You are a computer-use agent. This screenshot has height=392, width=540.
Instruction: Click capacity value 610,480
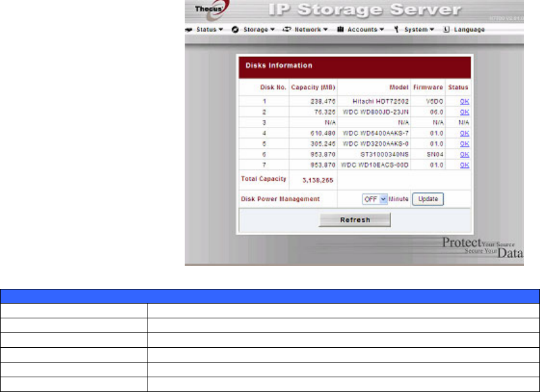323,133
